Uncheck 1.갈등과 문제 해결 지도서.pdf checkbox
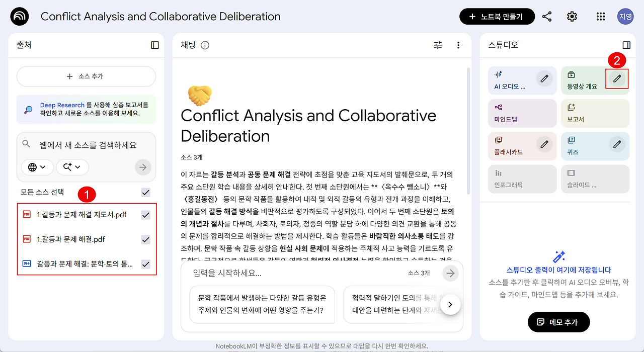 click(145, 215)
